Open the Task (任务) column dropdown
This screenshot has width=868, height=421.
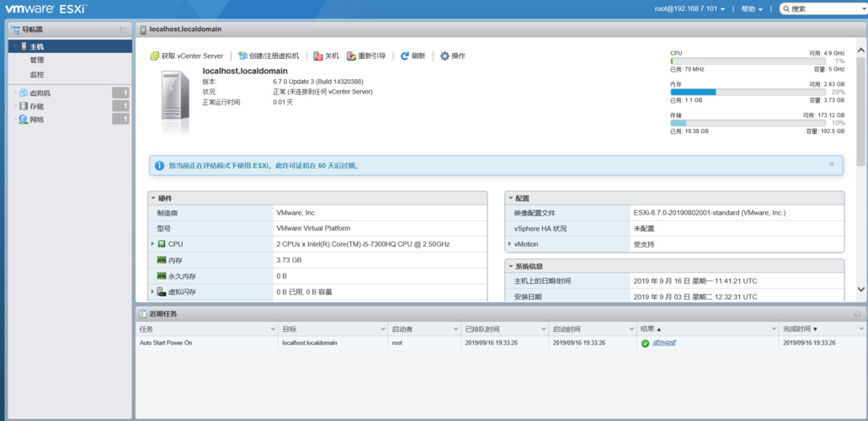coord(273,329)
